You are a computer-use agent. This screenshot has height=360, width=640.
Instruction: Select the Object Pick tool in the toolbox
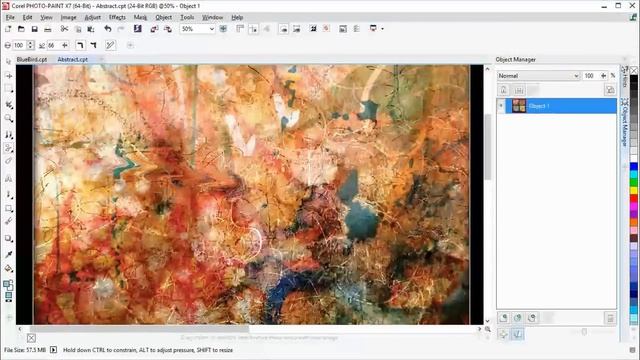pyautogui.click(x=9, y=62)
